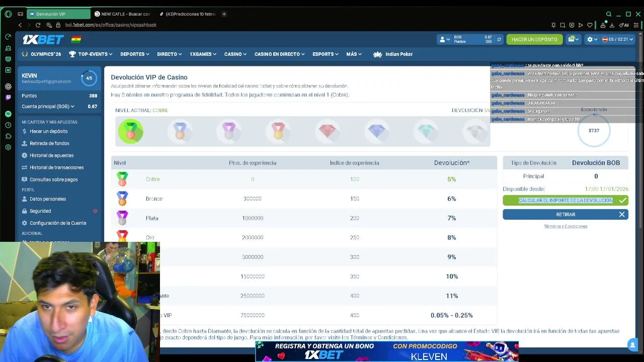This screenshot has width=644, height=362.
Task: Open 1XGAMES menu
Action: pos(203,54)
